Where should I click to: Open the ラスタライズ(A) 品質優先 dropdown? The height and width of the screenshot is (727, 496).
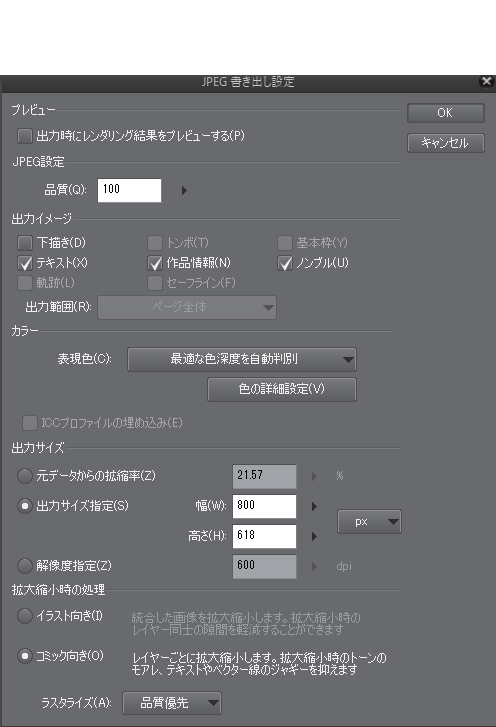pyautogui.click(x=172, y=703)
